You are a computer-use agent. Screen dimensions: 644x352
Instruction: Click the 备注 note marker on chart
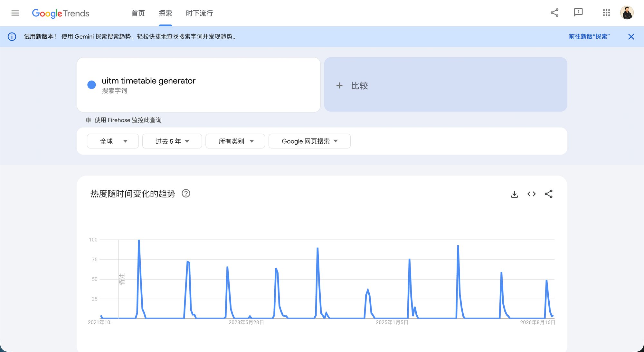pos(122,279)
